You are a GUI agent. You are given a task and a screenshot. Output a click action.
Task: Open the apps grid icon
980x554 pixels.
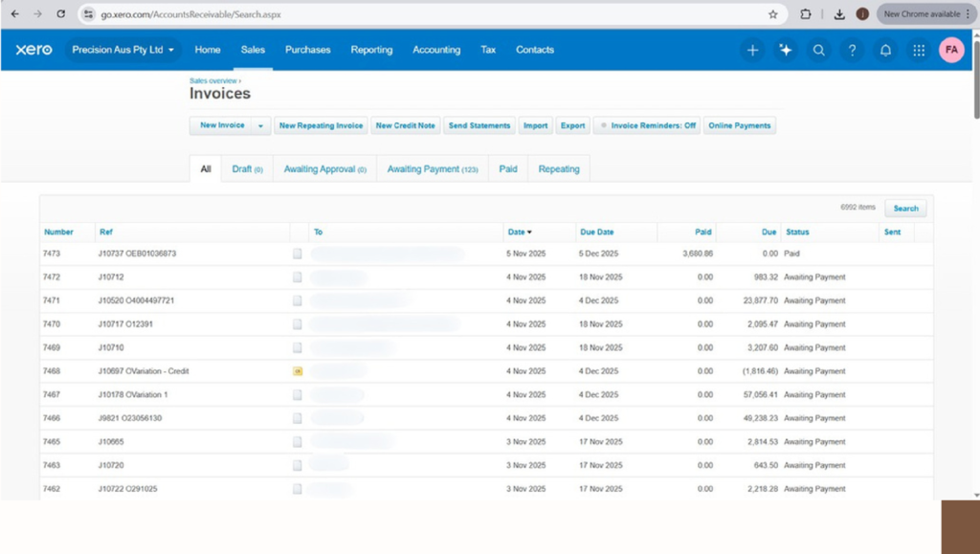[919, 51]
